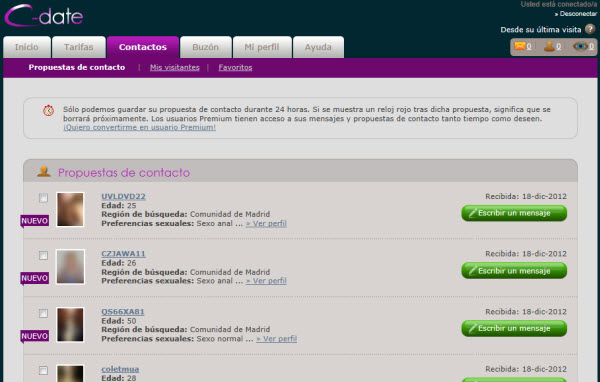Click the Desde su última visita label
Image resolution: width=600 pixels, height=382 pixels.
(541, 30)
